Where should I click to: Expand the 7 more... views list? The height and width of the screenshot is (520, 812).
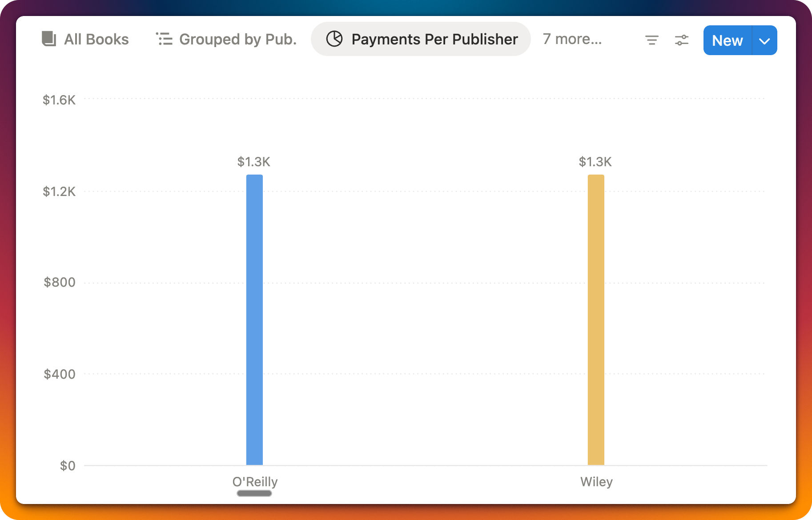coord(572,39)
